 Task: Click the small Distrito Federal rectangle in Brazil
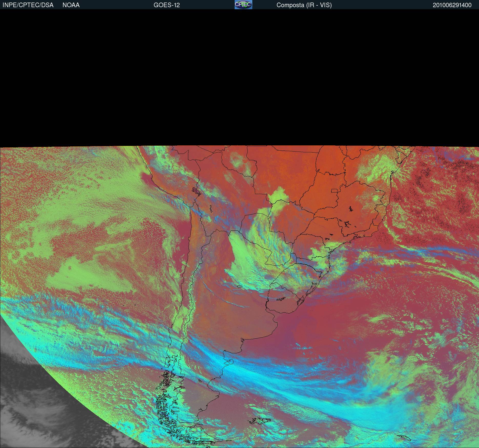coord(334,190)
